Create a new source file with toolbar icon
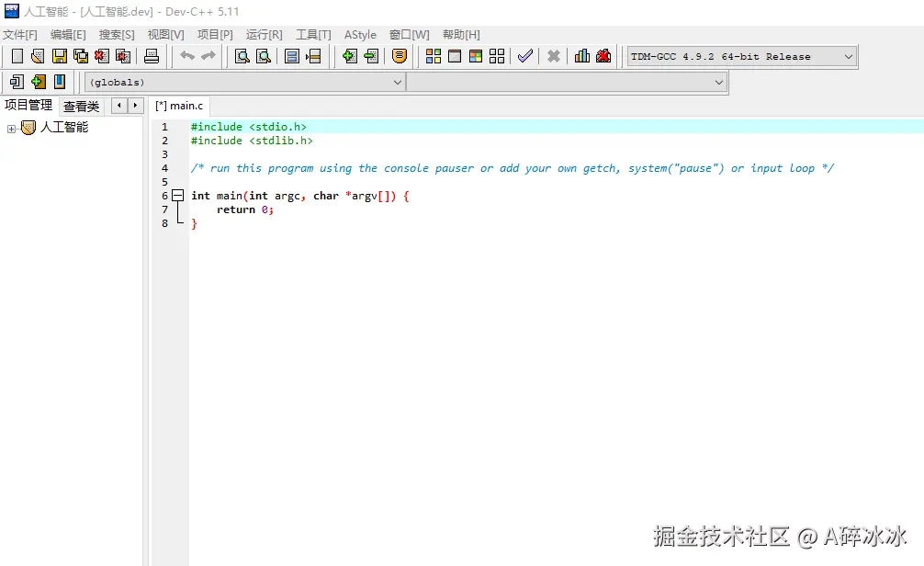This screenshot has height=566, width=924. 17,56
